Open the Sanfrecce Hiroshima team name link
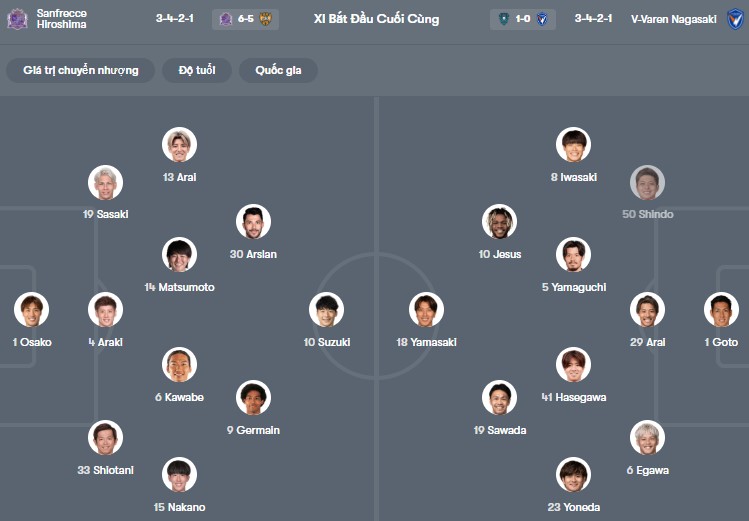The image size is (749, 521). 61,19
